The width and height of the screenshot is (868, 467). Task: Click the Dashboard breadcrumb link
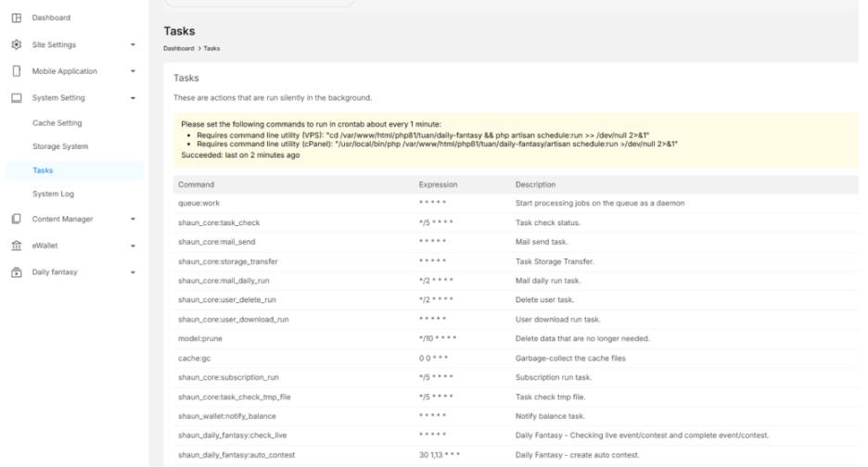(x=178, y=48)
